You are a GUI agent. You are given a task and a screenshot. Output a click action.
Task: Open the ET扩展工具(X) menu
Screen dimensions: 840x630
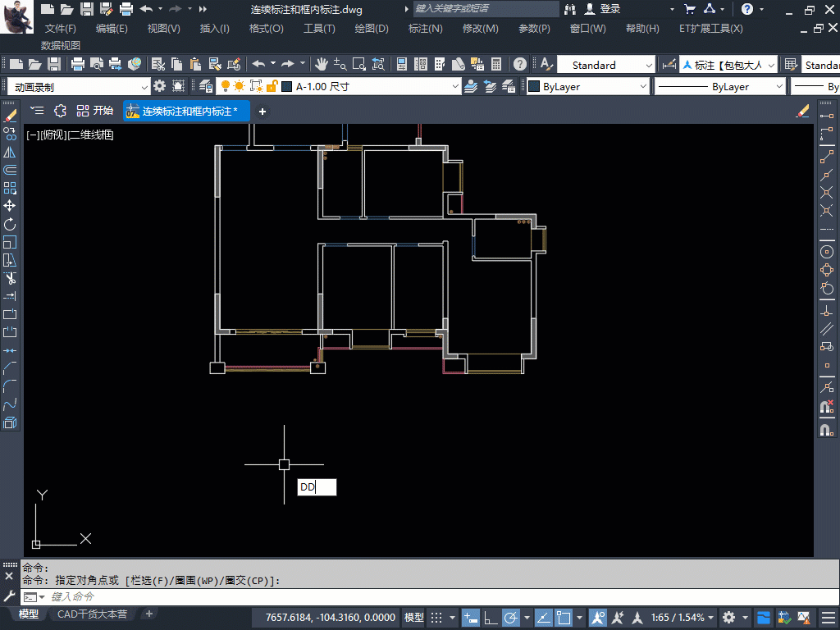pos(711,29)
